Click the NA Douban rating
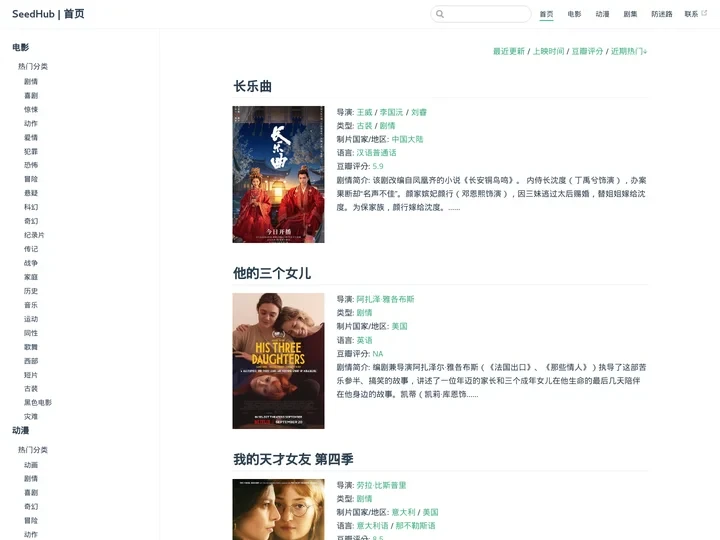This screenshot has height=540, width=720. tap(378, 354)
